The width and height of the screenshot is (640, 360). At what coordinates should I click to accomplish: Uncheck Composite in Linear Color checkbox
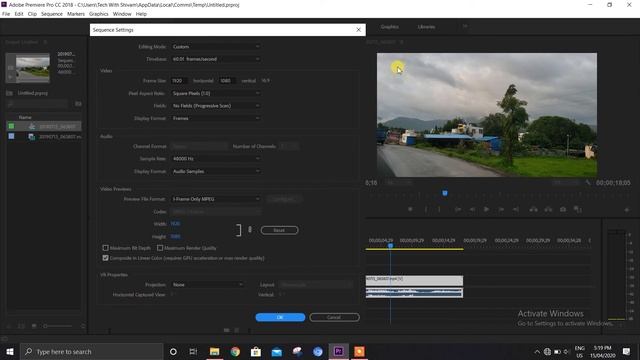106,258
